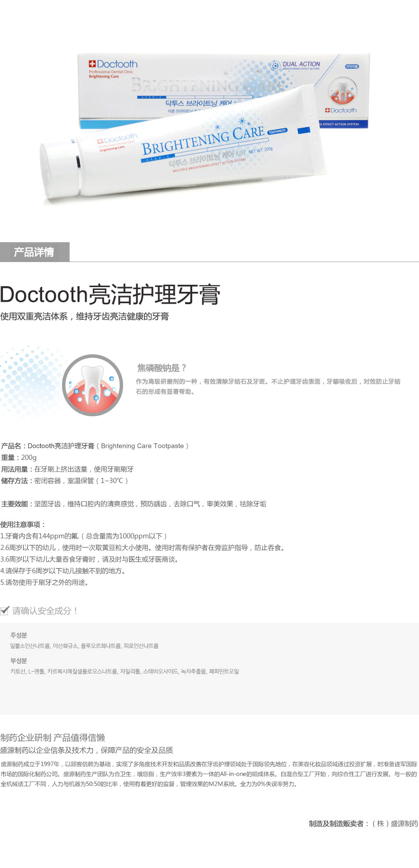Click the 主要效能 effects line
419x868 pixels.
[x=134, y=504]
